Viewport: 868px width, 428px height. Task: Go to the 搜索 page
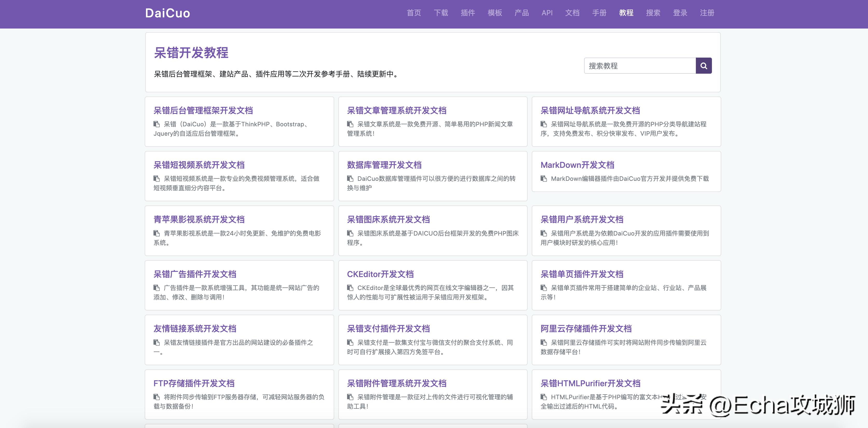click(x=653, y=13)
